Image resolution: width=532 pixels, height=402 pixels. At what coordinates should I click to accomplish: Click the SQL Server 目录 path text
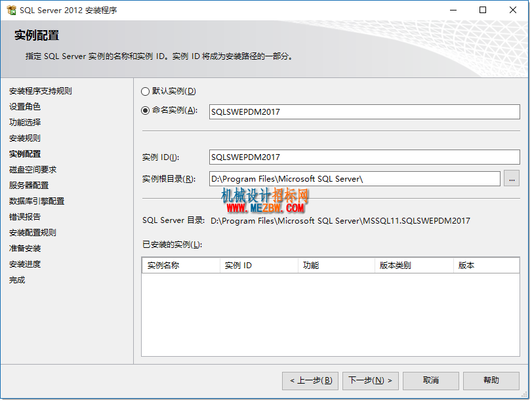340,221
